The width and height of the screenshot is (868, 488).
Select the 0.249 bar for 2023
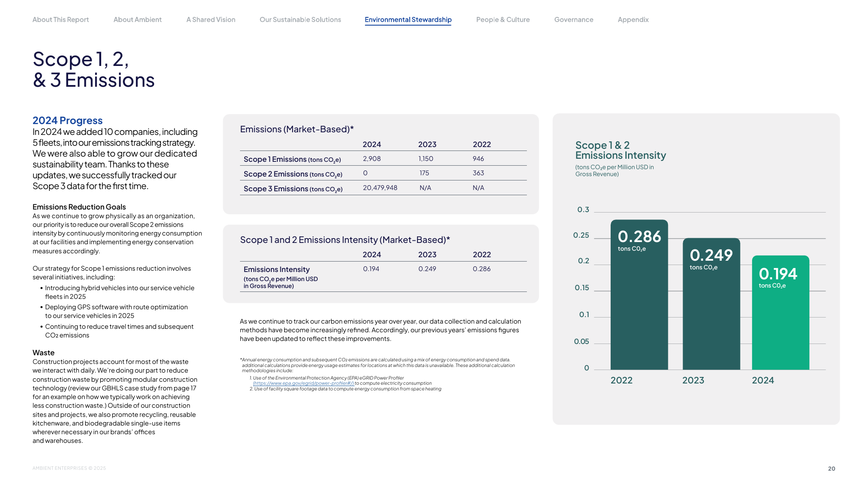[x=711, y=304]
